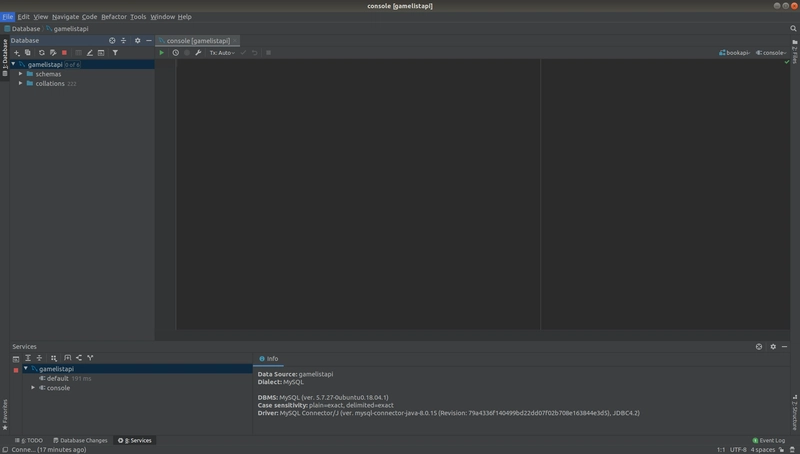Open the Files side tool window
The width and height of the screenshot is (800, 454).
795,52
